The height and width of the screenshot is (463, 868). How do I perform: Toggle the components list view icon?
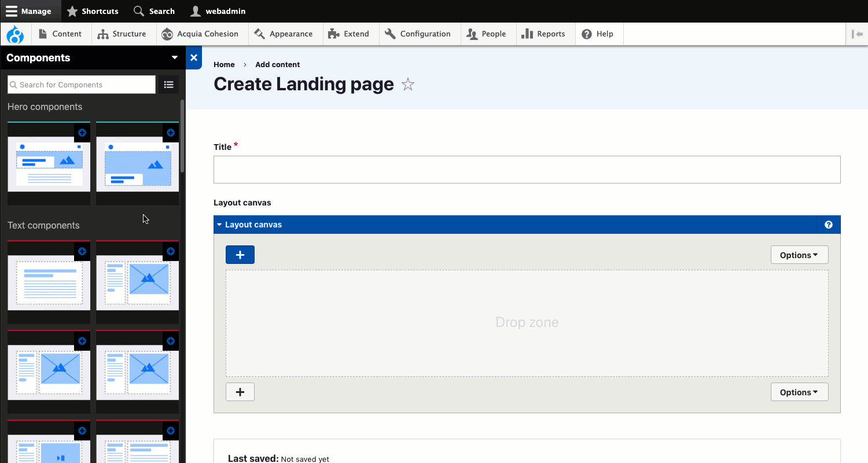[x=168, y=84]
